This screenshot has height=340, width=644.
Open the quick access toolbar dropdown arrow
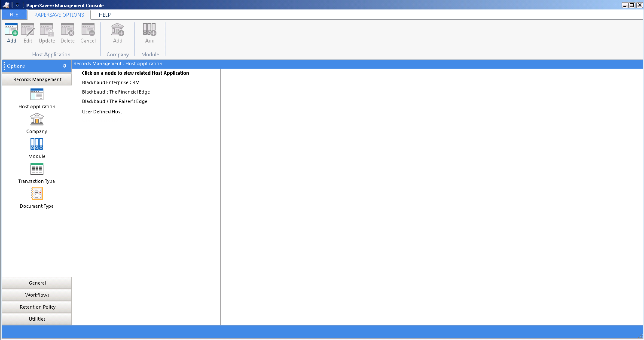(x=17, y=5)
